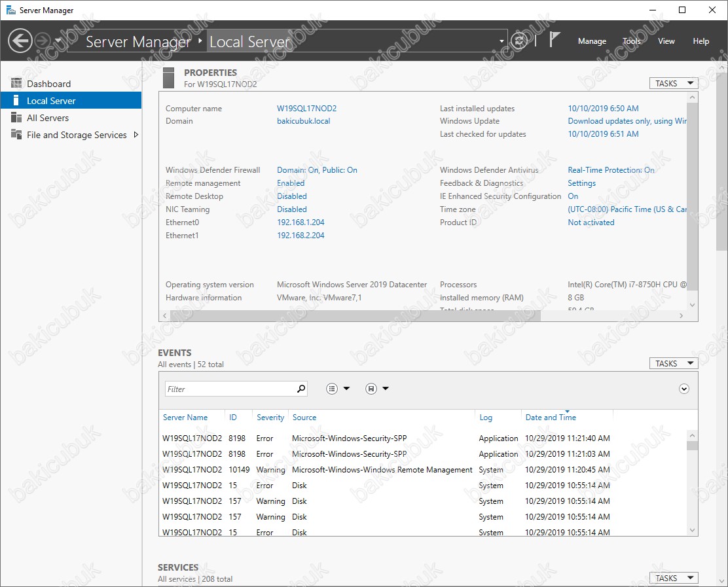The width and height of the screenshot is (728, 587).
Task: Sort events by Log column
Action: [486, 418]
